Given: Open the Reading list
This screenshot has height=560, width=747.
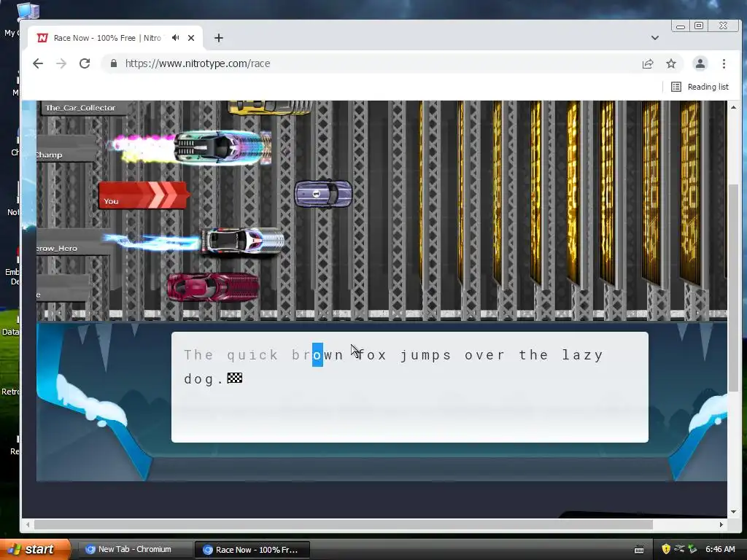Looking at the screenshot, I should (700, 87).
